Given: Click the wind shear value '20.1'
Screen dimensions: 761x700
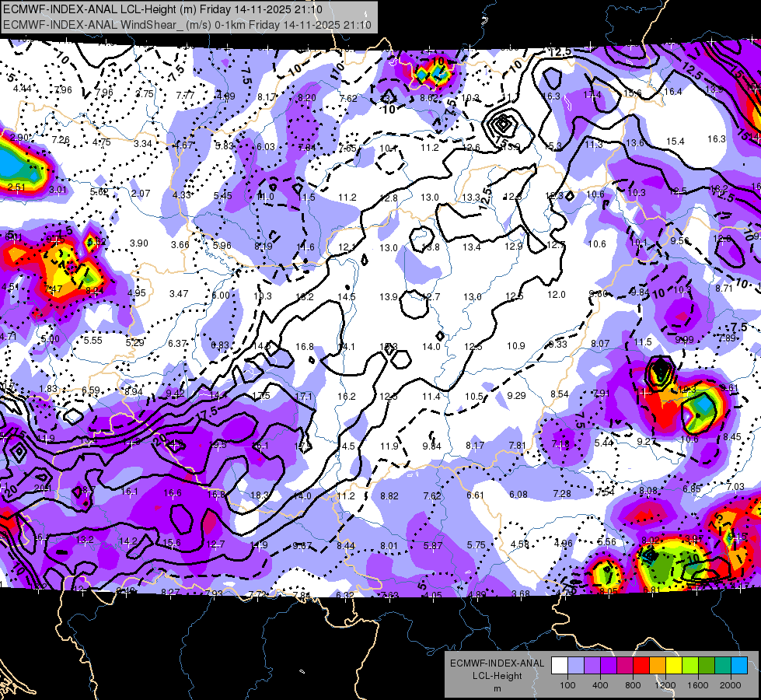Looking at the screenshot, I should click(43, 488).
